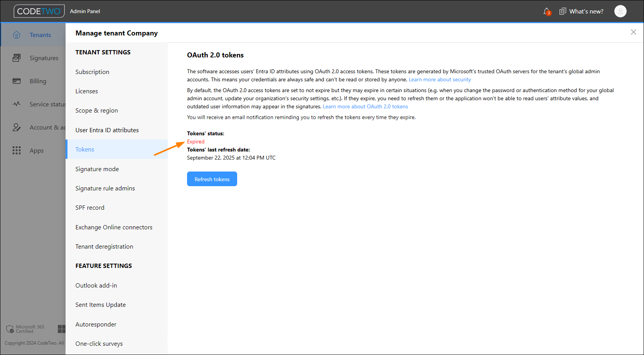Go to Signatures in sidebar
This screenshot has width=644, height=355.
[x=44, y=58]
